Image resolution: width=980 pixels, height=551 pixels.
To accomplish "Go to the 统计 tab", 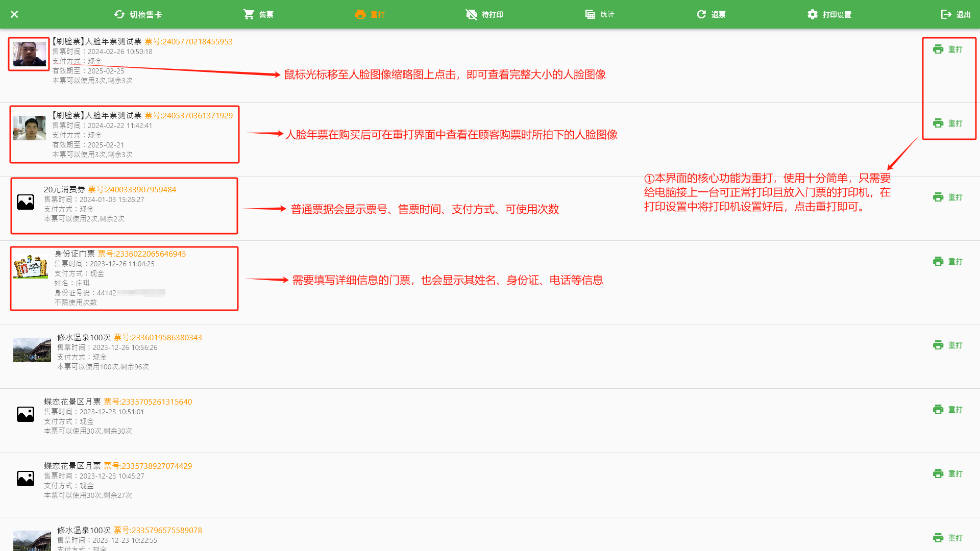I will (600, 14).
